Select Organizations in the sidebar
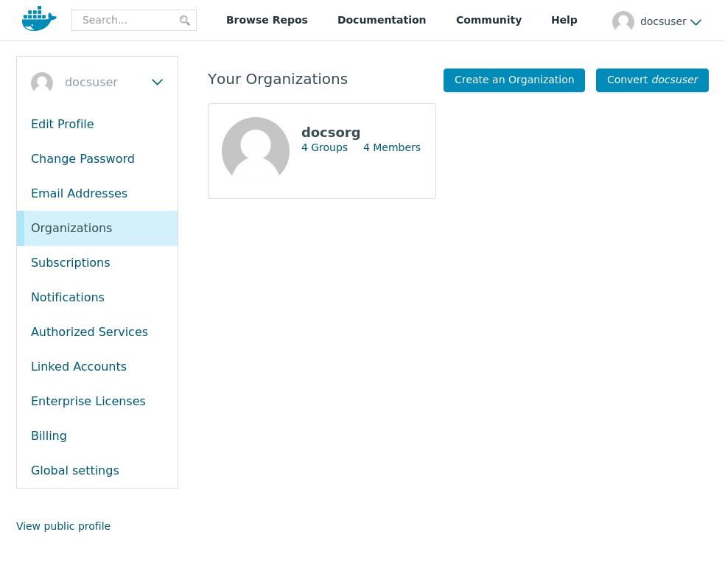The height and width of the screenshot is (588, 725). [97, 228]
